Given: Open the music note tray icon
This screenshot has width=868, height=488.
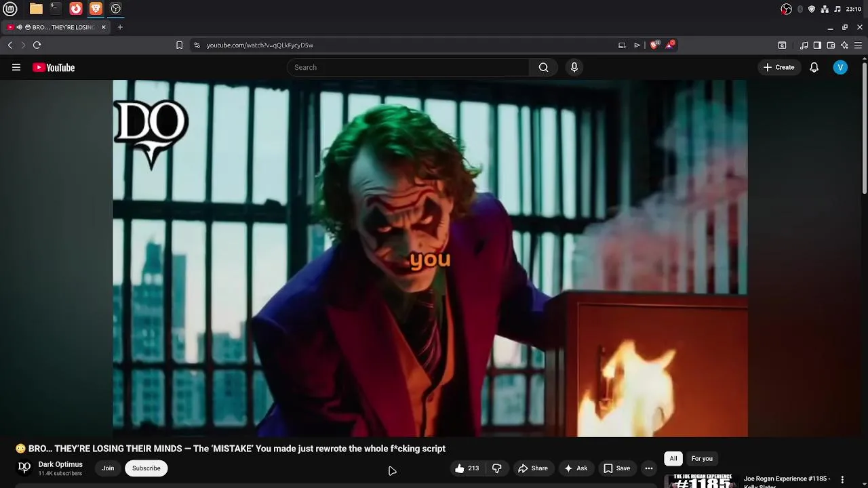Looking at the screenshot, I should click(837, 9).
